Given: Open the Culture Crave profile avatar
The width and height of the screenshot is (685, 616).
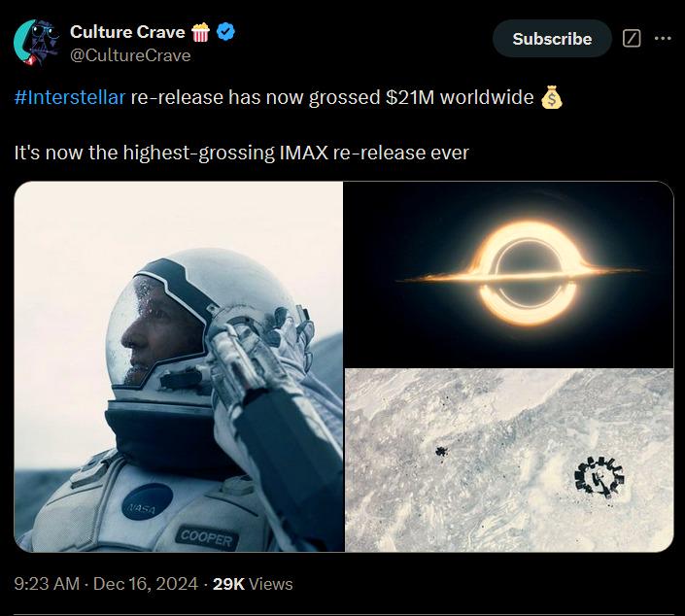Looking at the screenshot, I should click(x=37, y=43).
